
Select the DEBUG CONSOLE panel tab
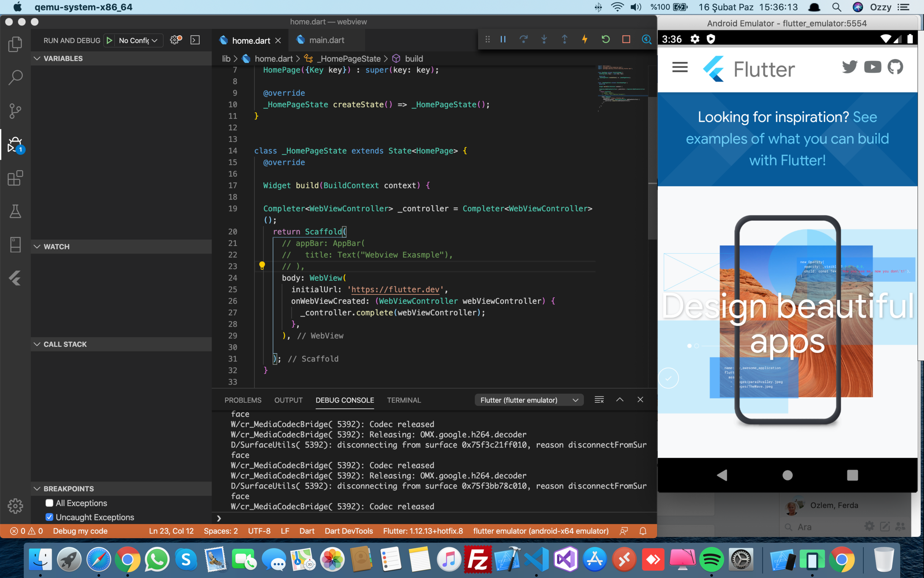pos(345,400)
